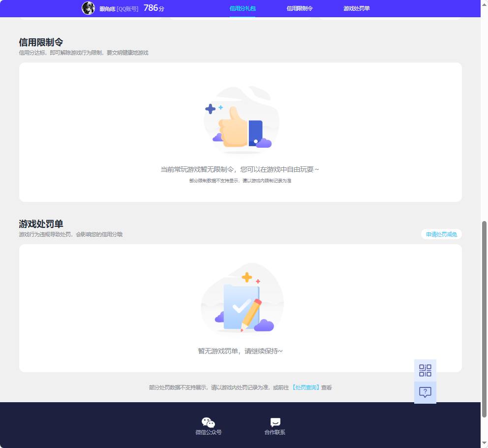Go to the 游戏处罚单 tab
The height and width of the screenshot is (448, 488).
356,8
